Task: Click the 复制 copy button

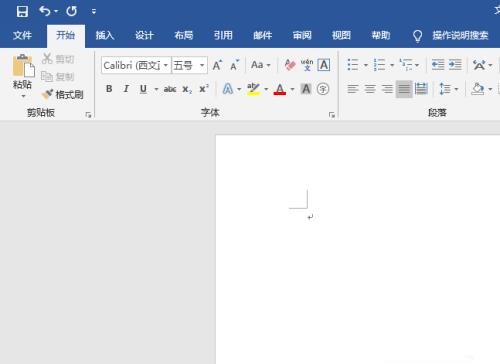Action: [58, 77]
